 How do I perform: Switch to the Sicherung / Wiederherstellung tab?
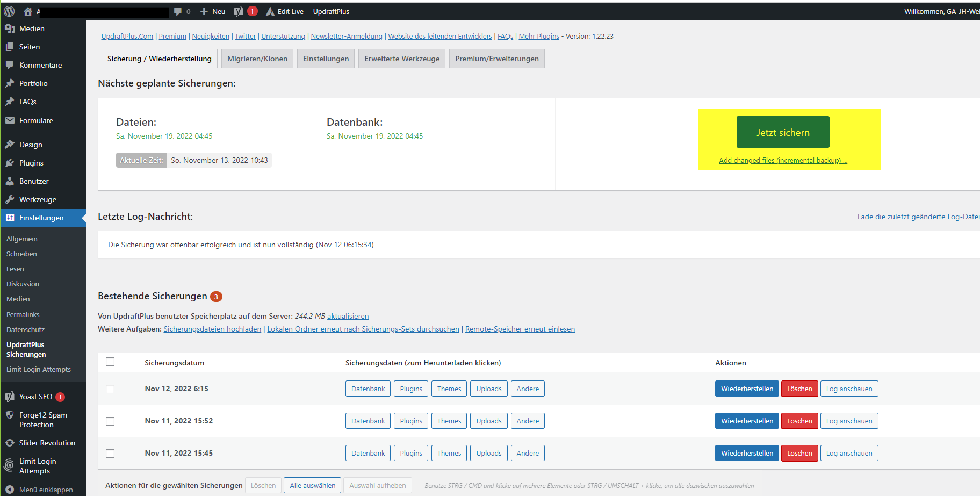(160, 59)
